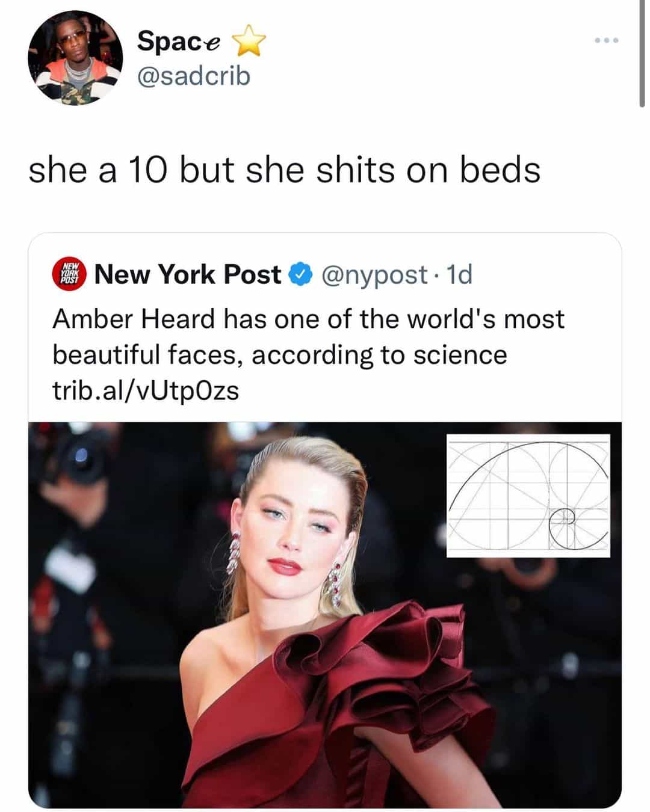Click the scrollbar at the right edge

tap(642, 54)
